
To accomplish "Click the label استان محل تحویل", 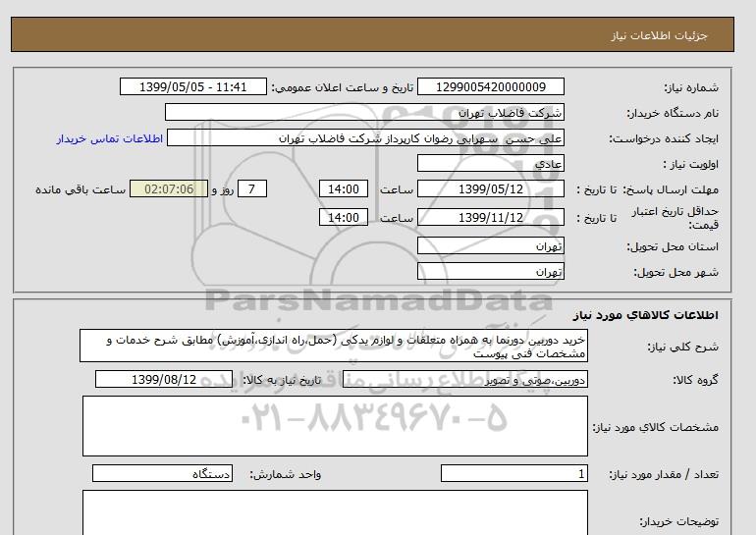I will point(673,246).
